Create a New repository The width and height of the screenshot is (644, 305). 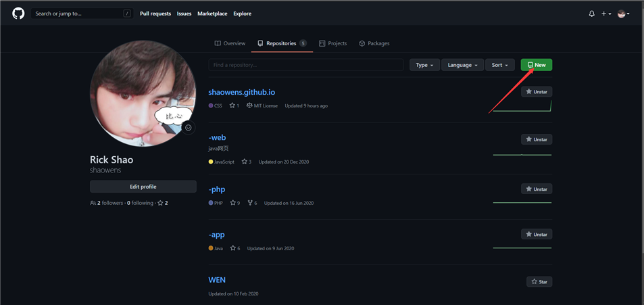[537, 65]
